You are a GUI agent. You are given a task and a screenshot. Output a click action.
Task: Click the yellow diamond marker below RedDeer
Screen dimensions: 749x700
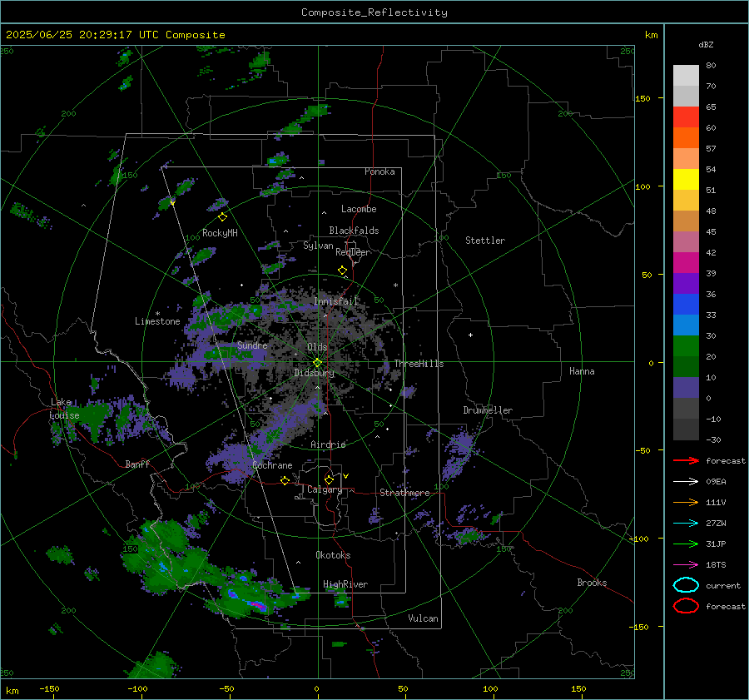(342, 271)
